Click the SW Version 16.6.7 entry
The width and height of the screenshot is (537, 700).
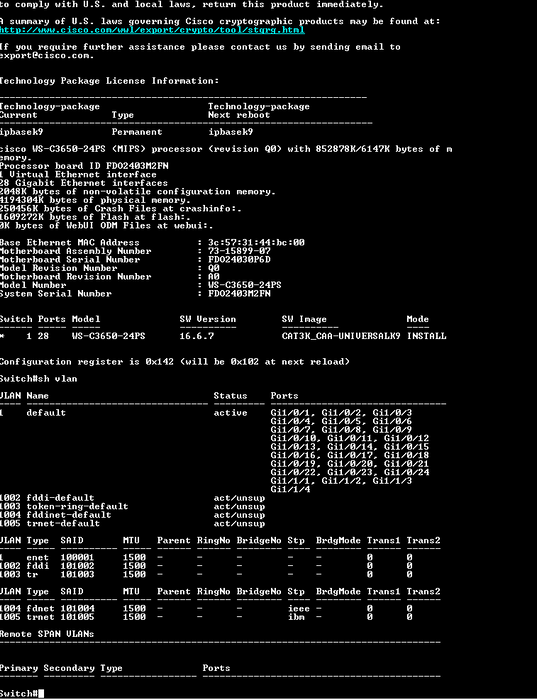pos(196,336)
